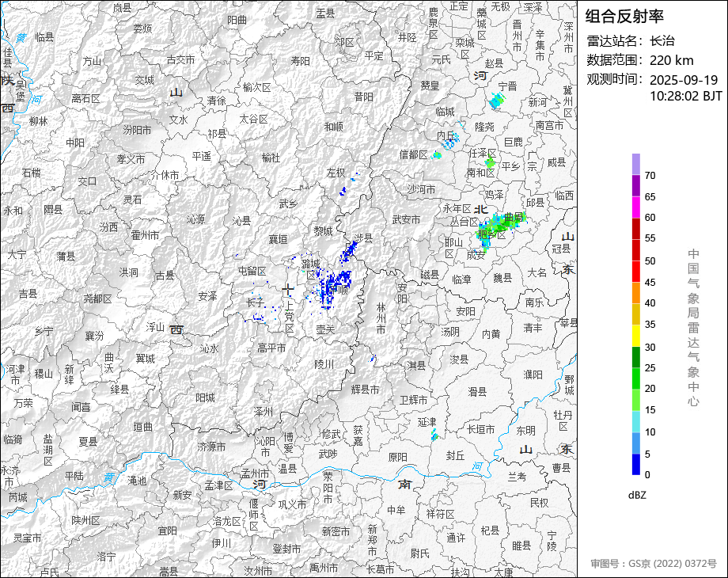Click the 寿阳 county label
Image resolution: width=728 pixels, height=578 pixels.
[300, 61]
